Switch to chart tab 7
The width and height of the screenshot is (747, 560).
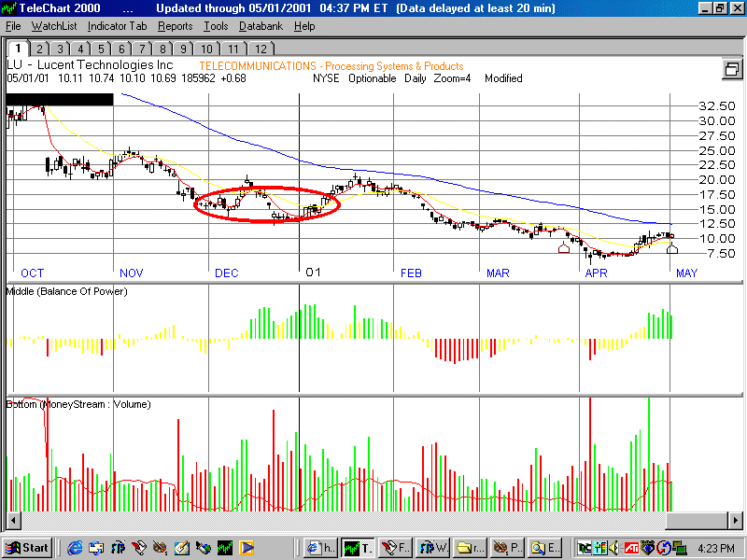click(x=142, y=49)
